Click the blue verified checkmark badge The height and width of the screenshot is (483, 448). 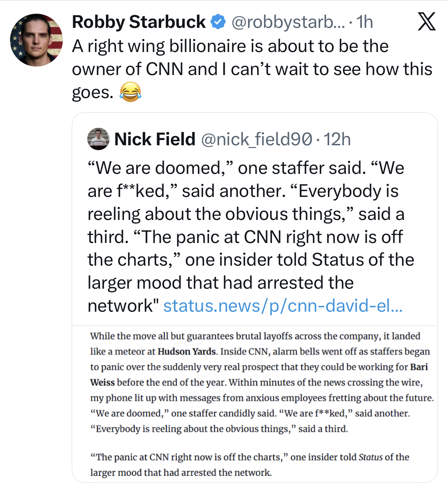pos(218,22)
